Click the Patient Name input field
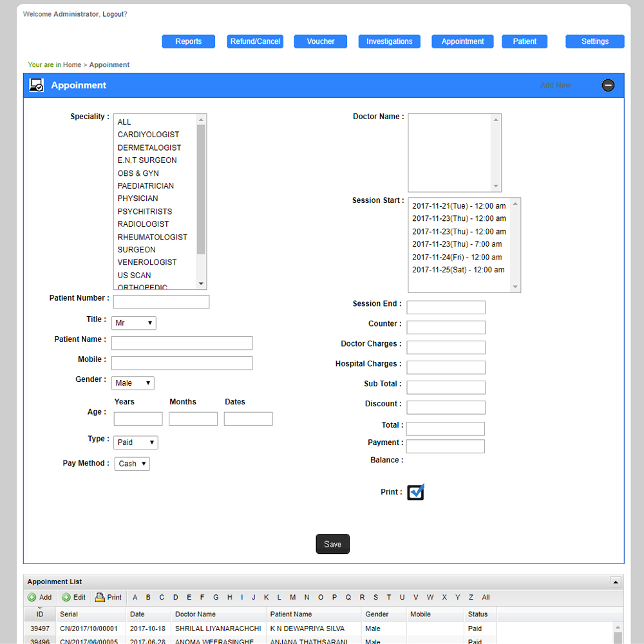This screenshot has width=644, height=644. tap(182, 343)
